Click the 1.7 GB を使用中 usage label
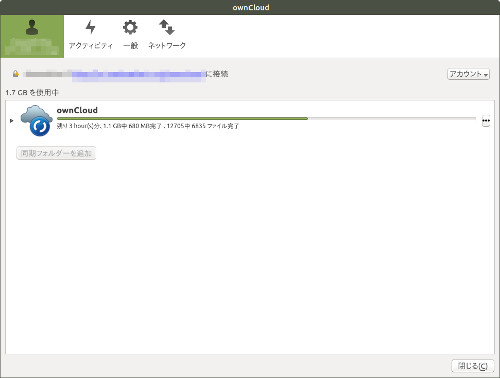500x378 pixels. (x=32, y=92)
